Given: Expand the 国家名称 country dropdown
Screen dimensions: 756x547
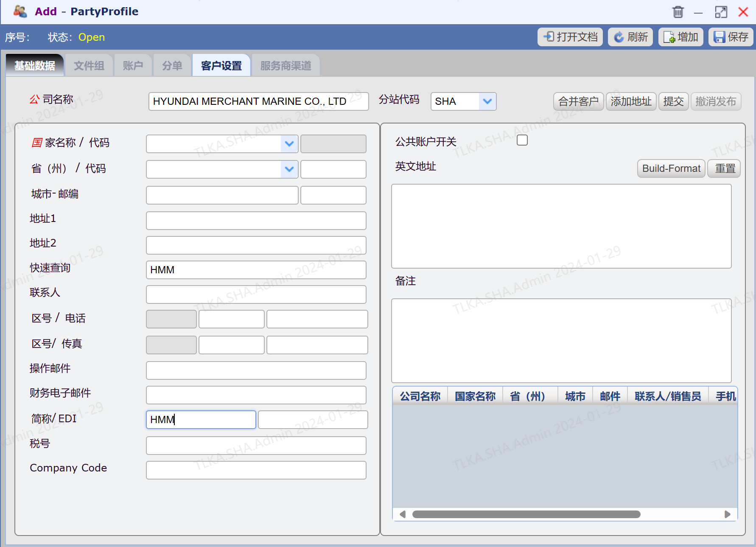Looking at the screenshot, I should [x=289, y=144].
